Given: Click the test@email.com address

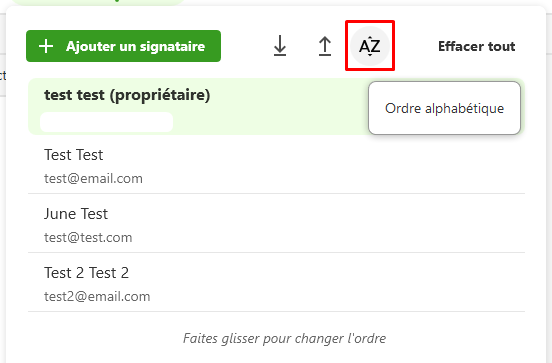Looking at the screenshot, I should (93, 179).
